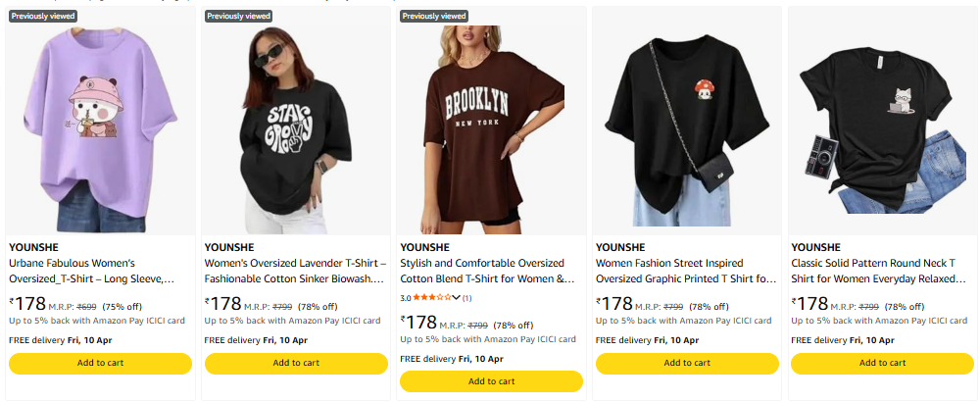Open the Brooklyn New York brown T-shirt image
The height and width of the screenshot is (402, 980).
coord(491,121)
